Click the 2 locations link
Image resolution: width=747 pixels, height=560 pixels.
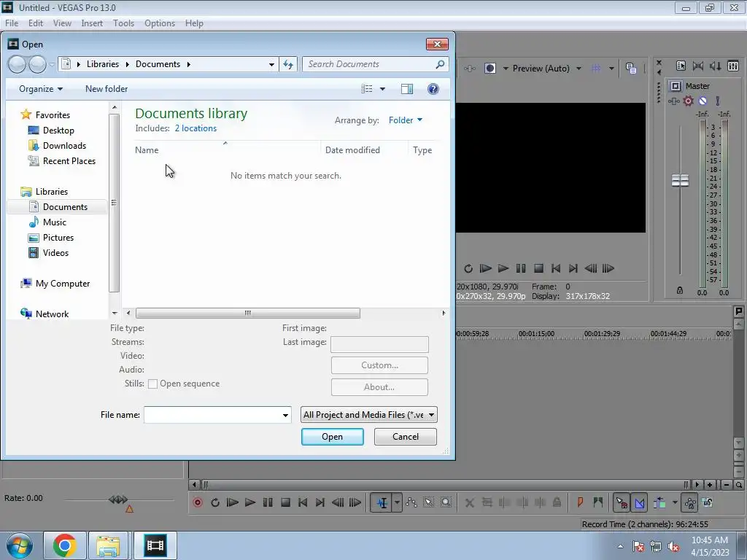[x=196, y=128]
